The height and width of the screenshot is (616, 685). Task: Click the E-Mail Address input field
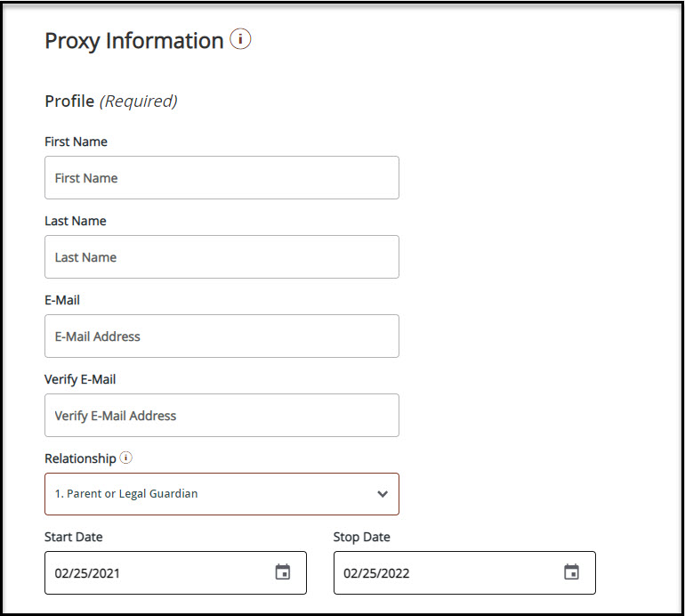(x=222, y=336)
